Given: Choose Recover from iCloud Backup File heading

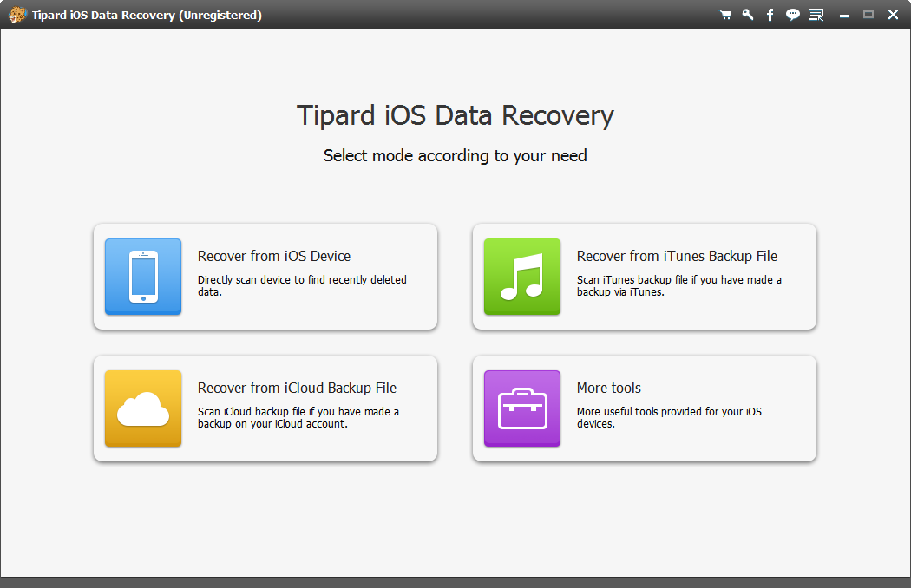Looking at the screenshot, I should point(297,388).
